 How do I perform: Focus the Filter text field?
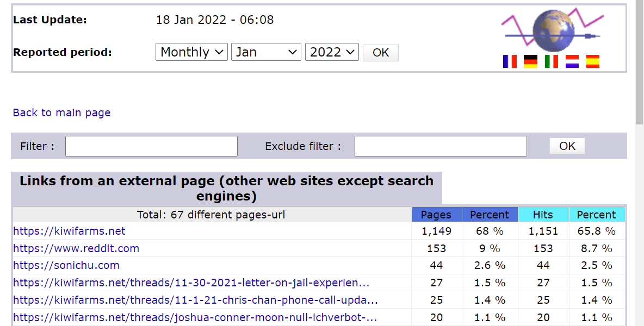point(152,146)
